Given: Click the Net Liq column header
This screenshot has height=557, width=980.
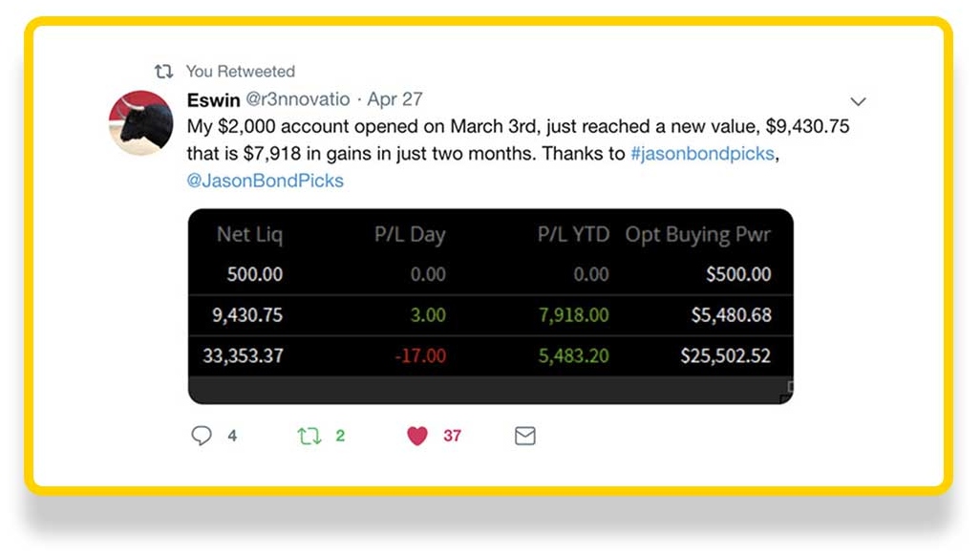Looking at the screenshot, I should (x=249, y=234).
